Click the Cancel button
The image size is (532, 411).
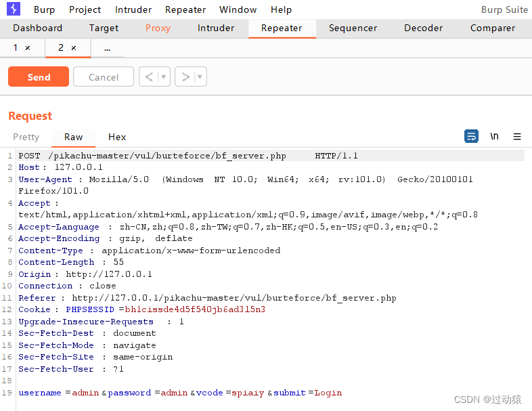click(104, 77)
